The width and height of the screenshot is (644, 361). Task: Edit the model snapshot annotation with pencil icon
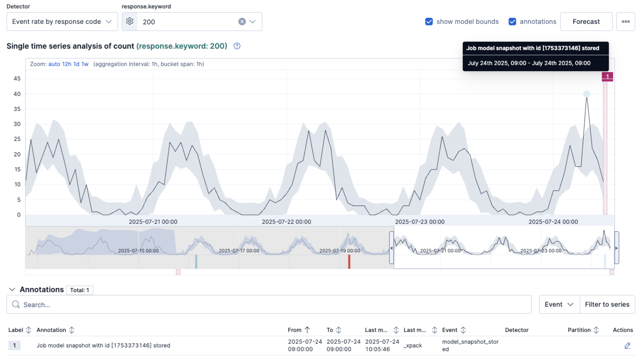(628, 346)
